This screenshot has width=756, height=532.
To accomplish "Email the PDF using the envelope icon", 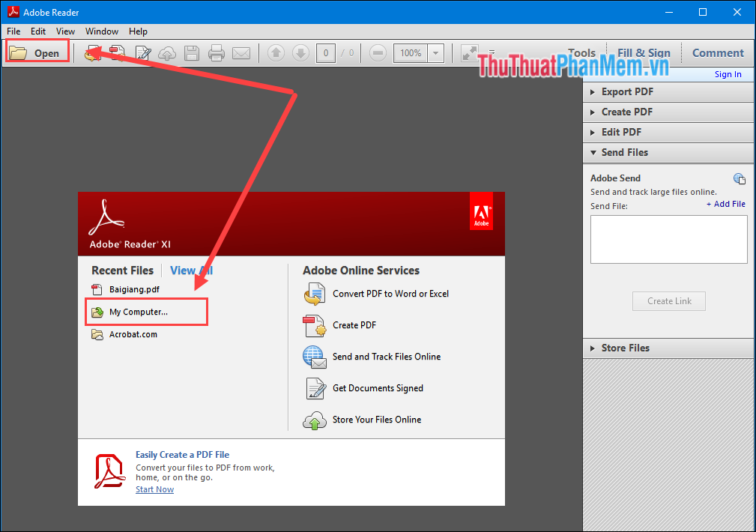I will pos(241,52).
